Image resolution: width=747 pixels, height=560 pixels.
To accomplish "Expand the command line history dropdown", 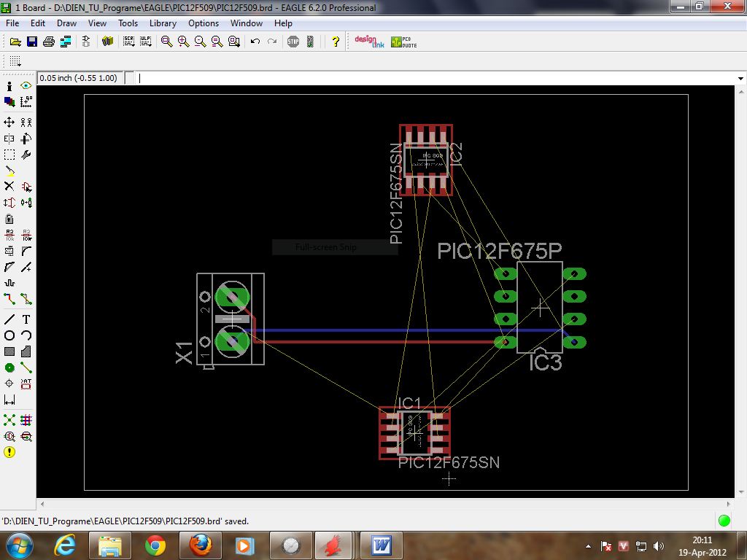I will 740,78.
